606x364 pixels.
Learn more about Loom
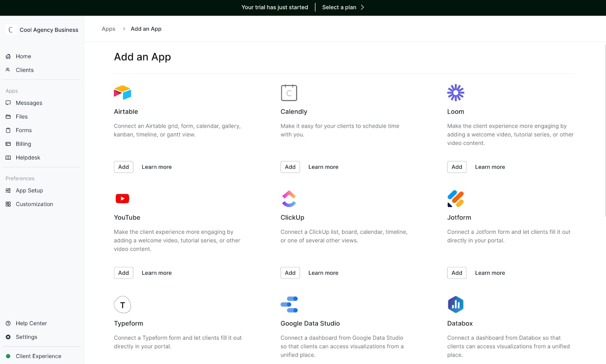490,167
